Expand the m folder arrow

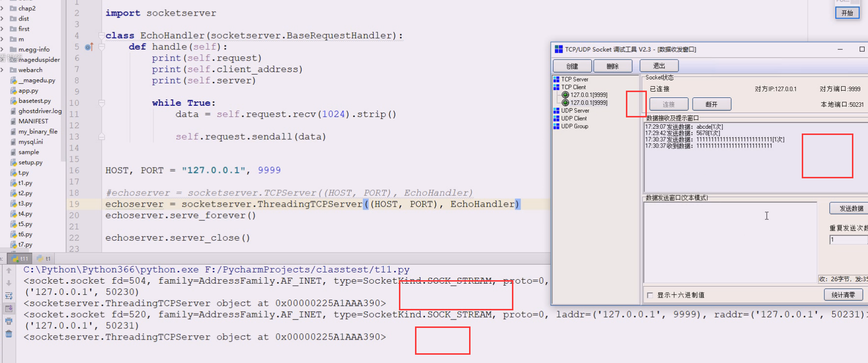click(2, 39)
